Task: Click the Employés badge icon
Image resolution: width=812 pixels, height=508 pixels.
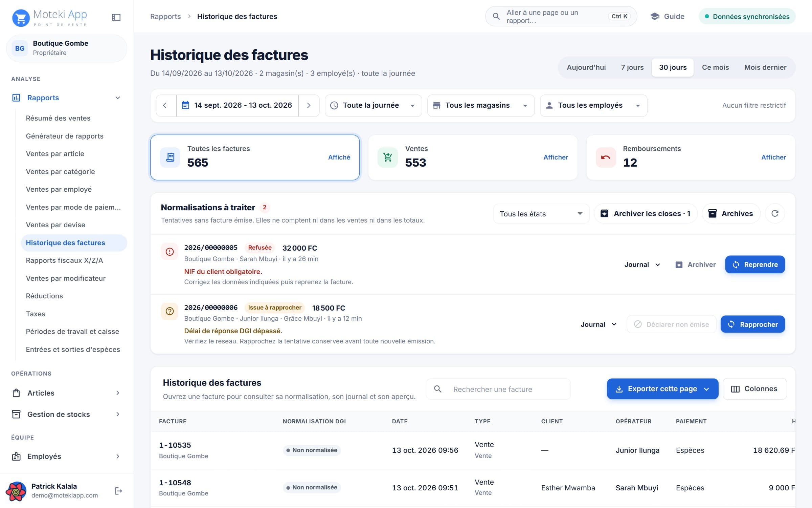Action: [16, 457]
